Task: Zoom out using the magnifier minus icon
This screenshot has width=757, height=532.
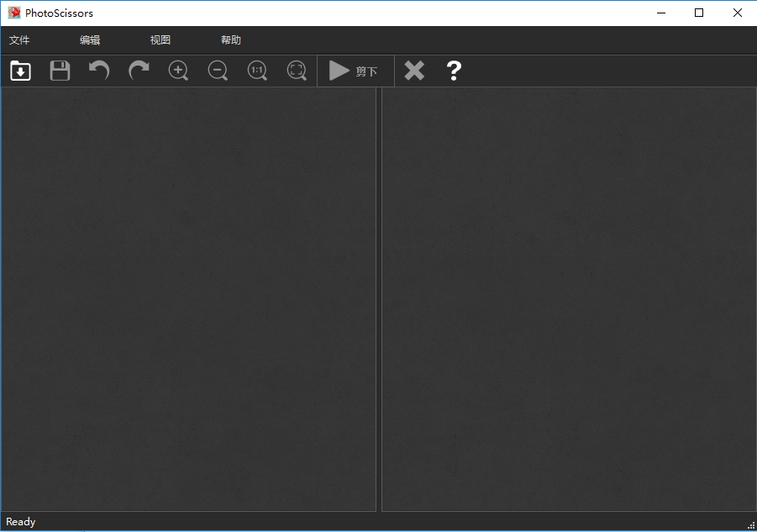Action: click(x=218, y=71)
